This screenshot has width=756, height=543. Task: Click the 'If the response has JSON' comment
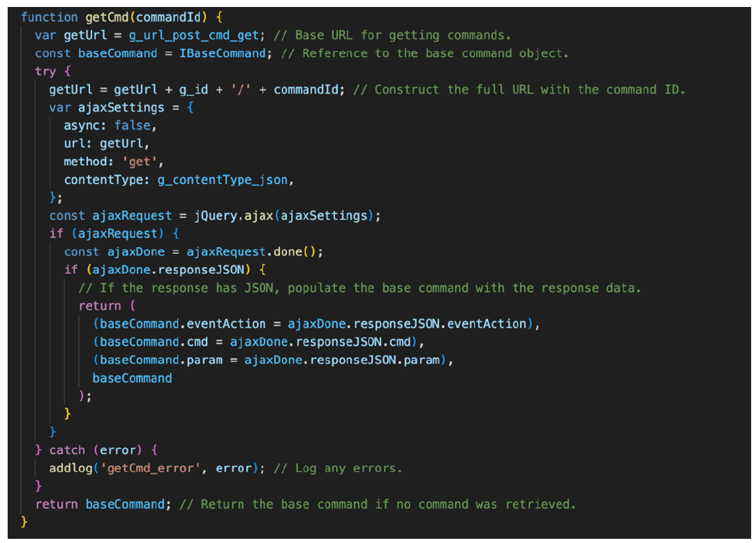click(x=359, y=288)
